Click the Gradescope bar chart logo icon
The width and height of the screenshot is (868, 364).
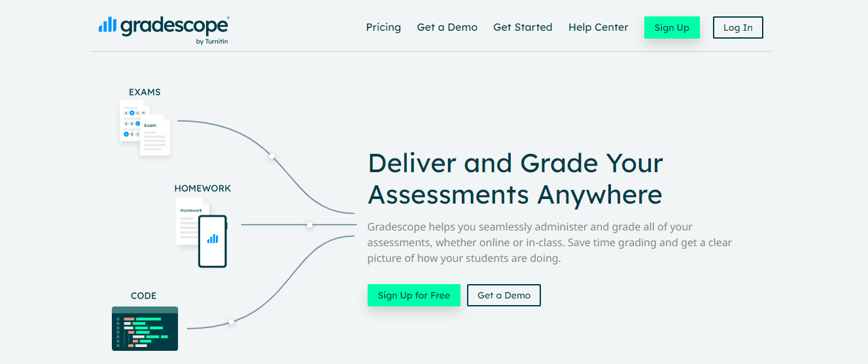pyautogui.click(x=107, y=26)
